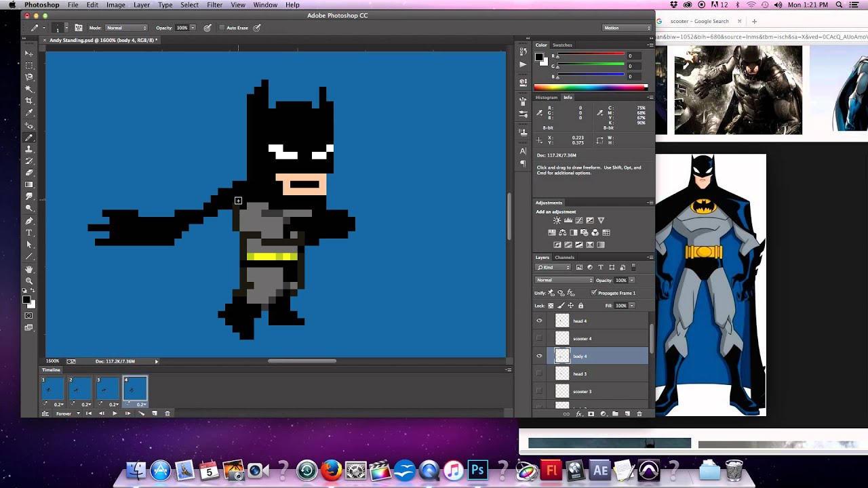Select the Line shape tool
This screenshot has width=868, height=488.
29,256
